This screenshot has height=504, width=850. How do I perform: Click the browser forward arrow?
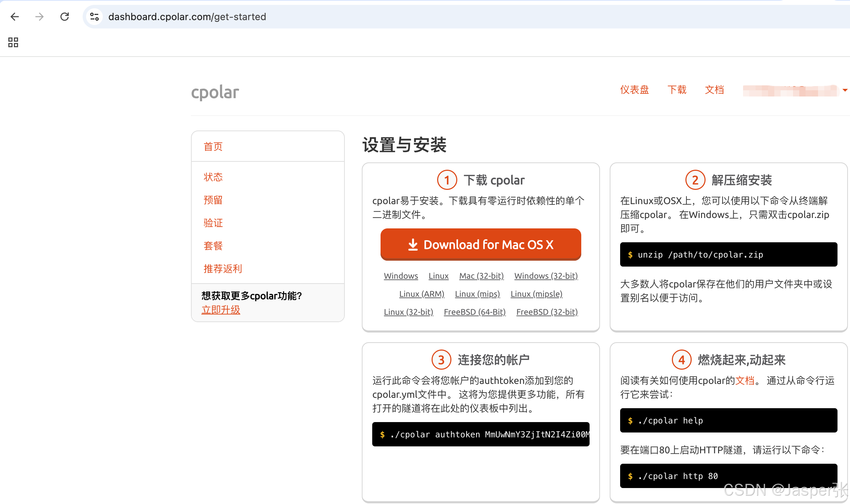point(39,17)
